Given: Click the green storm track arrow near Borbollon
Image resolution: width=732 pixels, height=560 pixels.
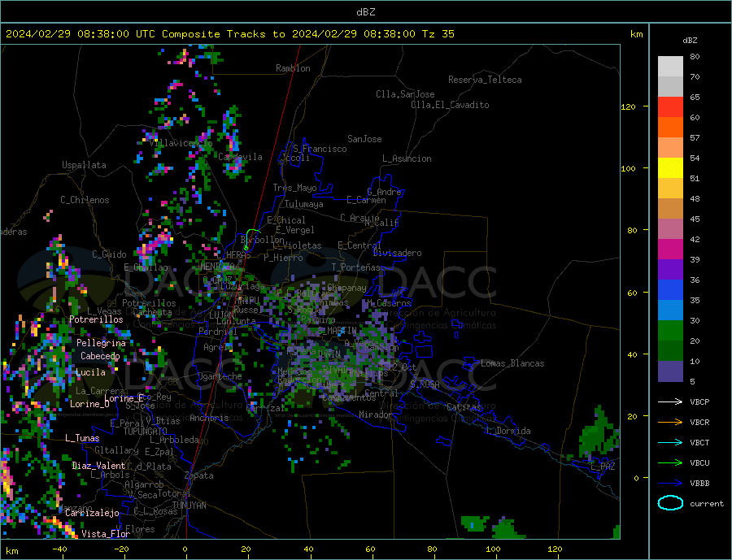Looking at the screenshot, I should (251, 239).
